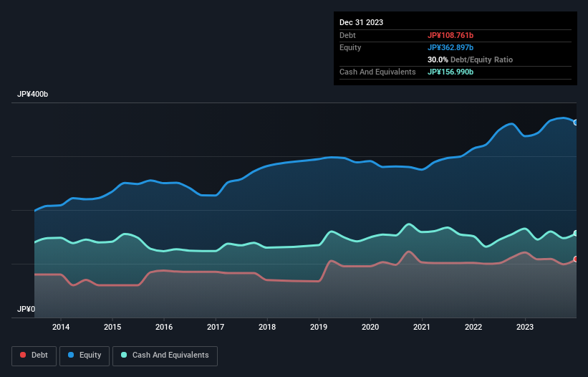This screenshot has height=377, width=588.
Task: Click the blue Equity legend dot
Action: click(x=71, y=355)
